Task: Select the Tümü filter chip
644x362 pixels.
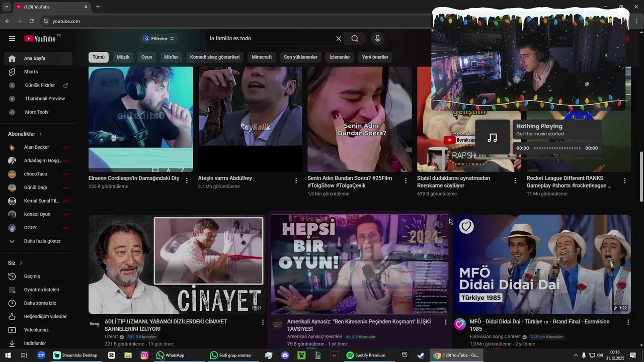Action: (99, 57)
